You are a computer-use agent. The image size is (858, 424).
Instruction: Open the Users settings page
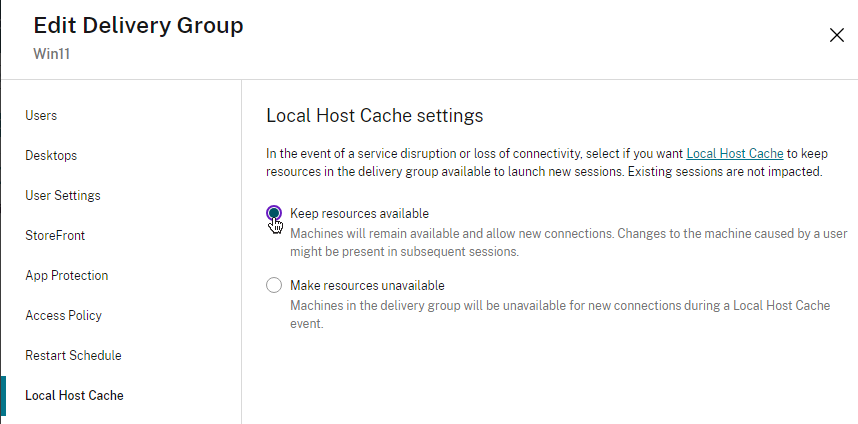[41, 115]
